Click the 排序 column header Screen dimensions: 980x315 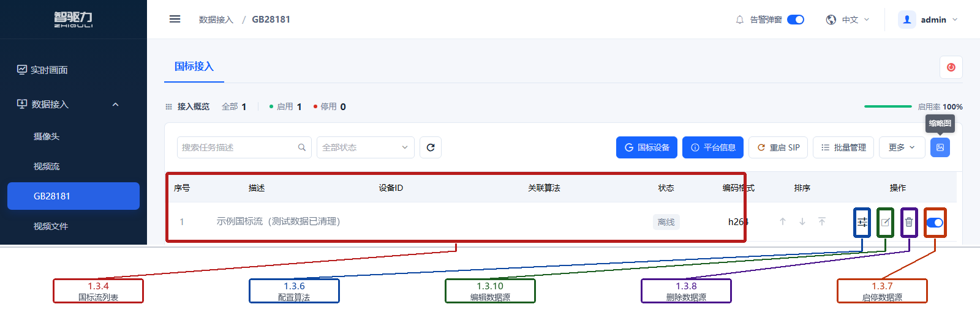(802, 188)
